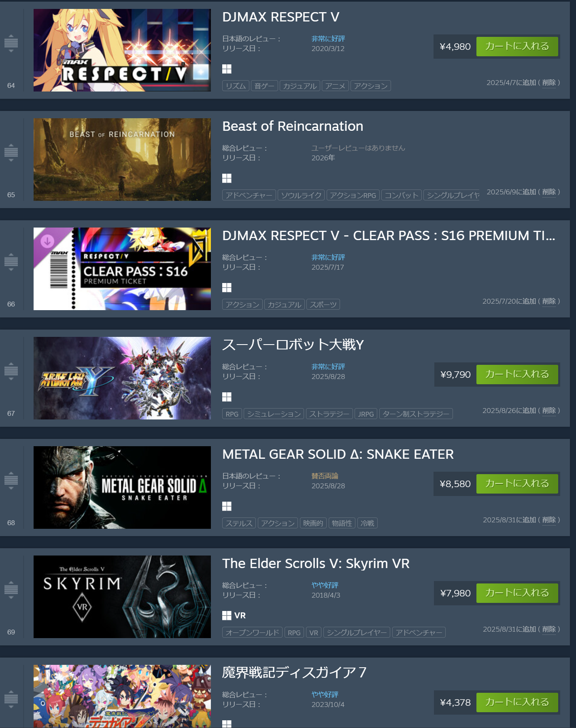The height and width of the screenshot is (728, 576).
Task: Click the reorder handle beside スーパーロボット大戦Y
Action: 11,370
